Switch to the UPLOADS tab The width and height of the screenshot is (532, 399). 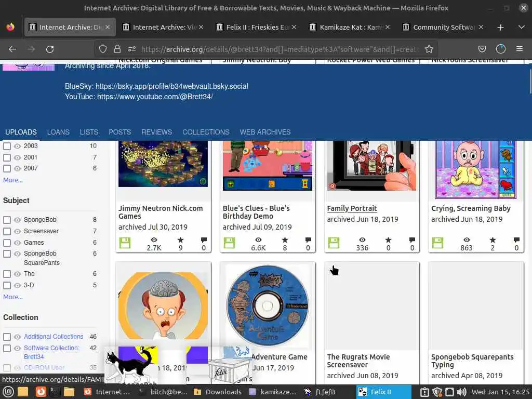(x=21, y=132)
